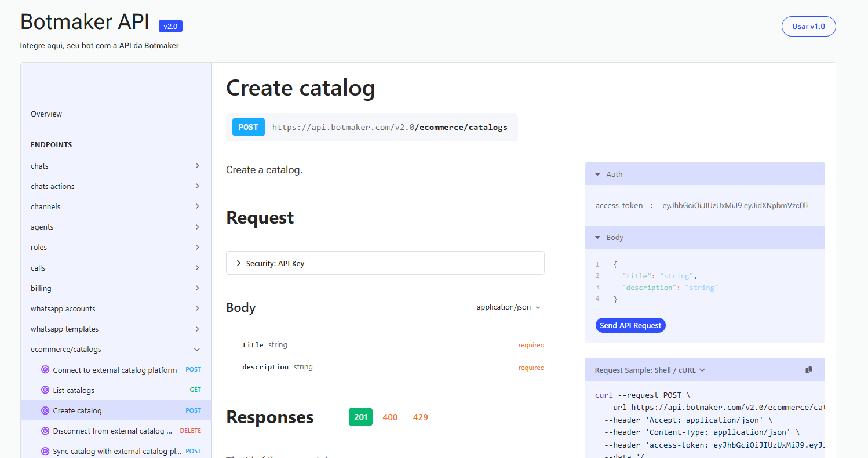
Task: Expand the whatsapp accounts group
Action: 116,308
